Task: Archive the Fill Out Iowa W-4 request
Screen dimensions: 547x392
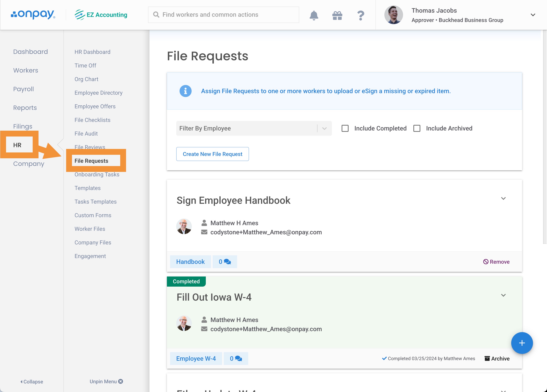Action: click(x=497, y=359)
